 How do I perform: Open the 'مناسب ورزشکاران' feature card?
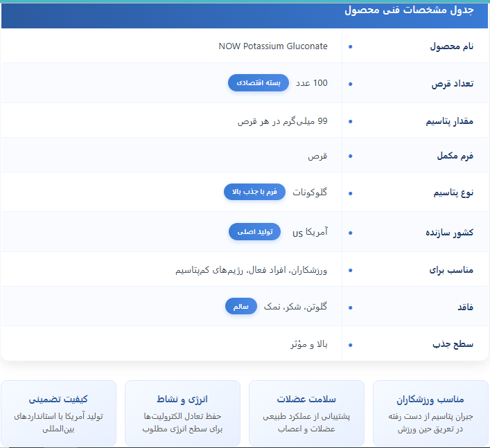point(430,413)
